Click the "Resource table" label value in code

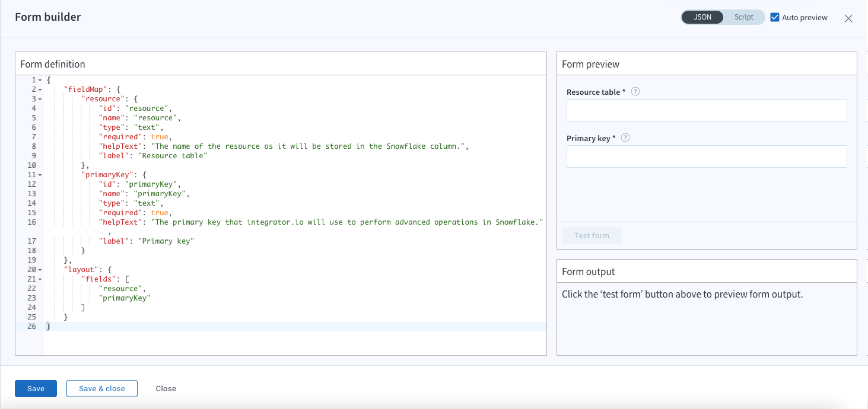pyautogui.click(x=173, y=156)
